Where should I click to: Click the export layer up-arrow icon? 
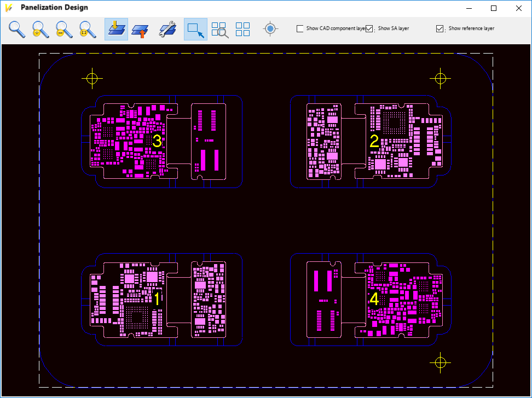click(x=140, y=31)
